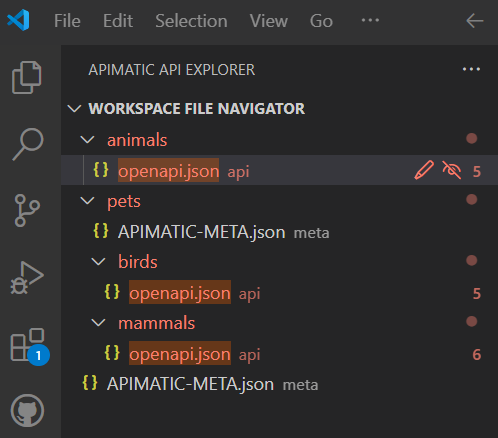Collapse the pets folder chevron
The height and width of the screenshot is (438, 498).
87,201
